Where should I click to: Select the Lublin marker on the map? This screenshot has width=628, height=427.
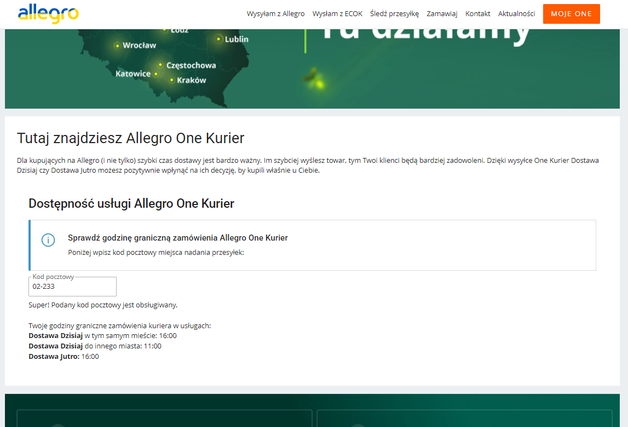220,39
